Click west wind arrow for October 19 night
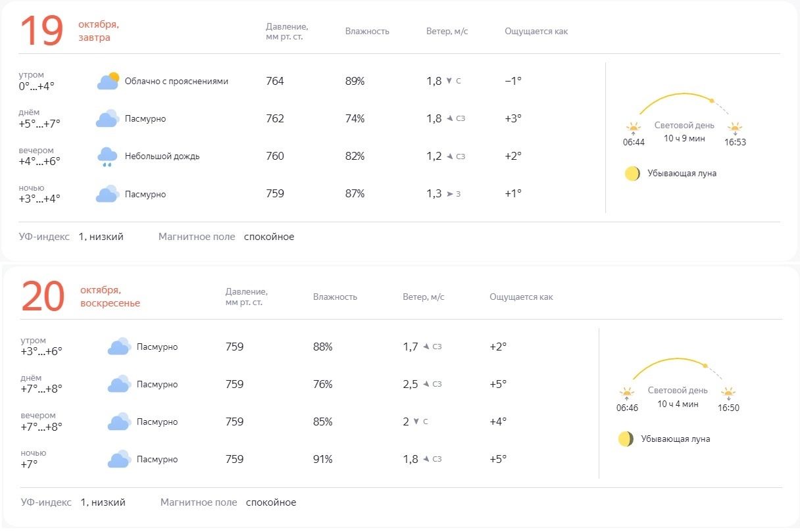800x532 pixels. point(449,194)
